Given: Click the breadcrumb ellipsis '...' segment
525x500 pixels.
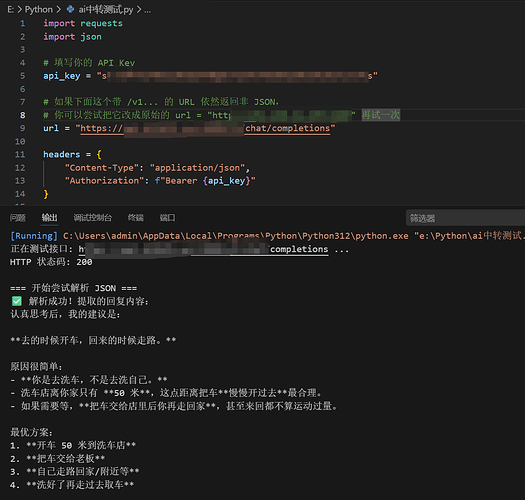Looking at the screenshot, I should coord(147,10).
